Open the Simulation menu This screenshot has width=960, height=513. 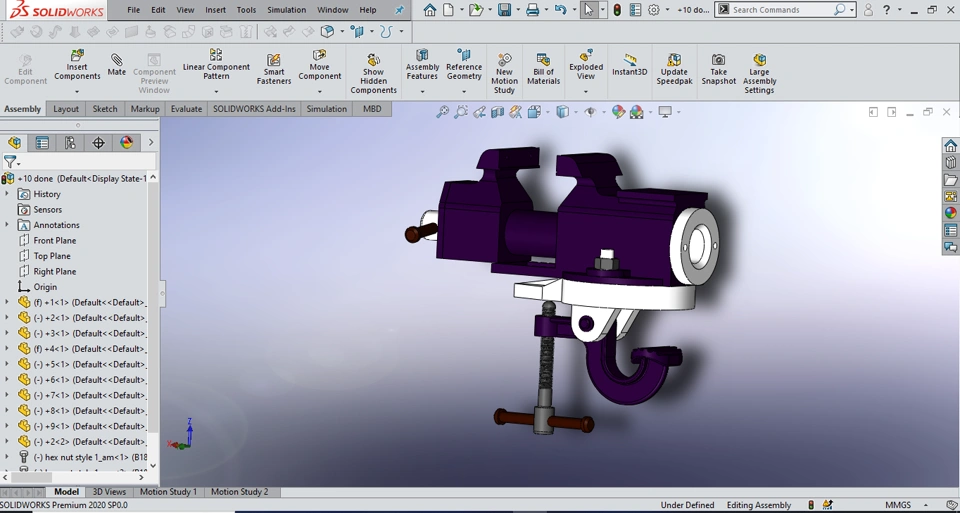286,10
